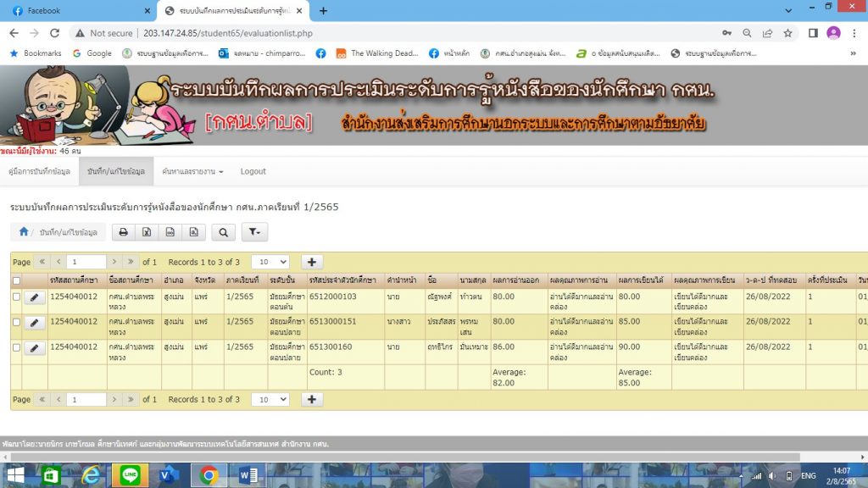Open a new browser tab
The height and width of the screenshot is (488, 868).
[323, 10]
